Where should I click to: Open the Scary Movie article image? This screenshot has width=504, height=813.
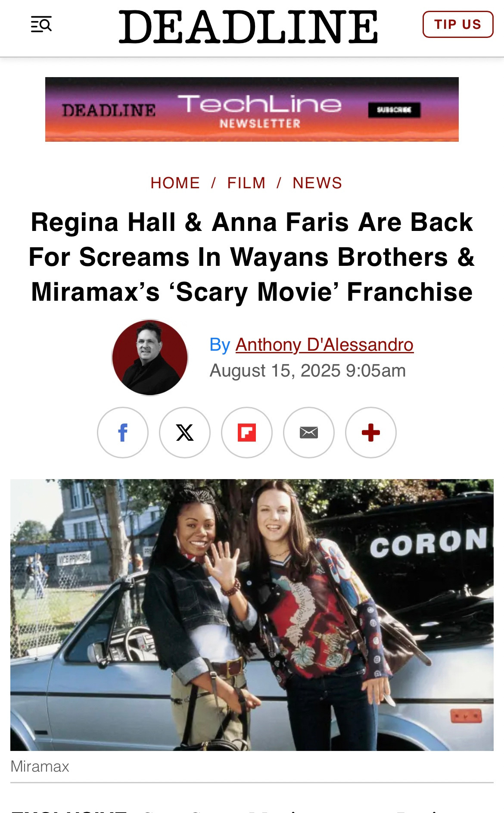click(252, 615)
